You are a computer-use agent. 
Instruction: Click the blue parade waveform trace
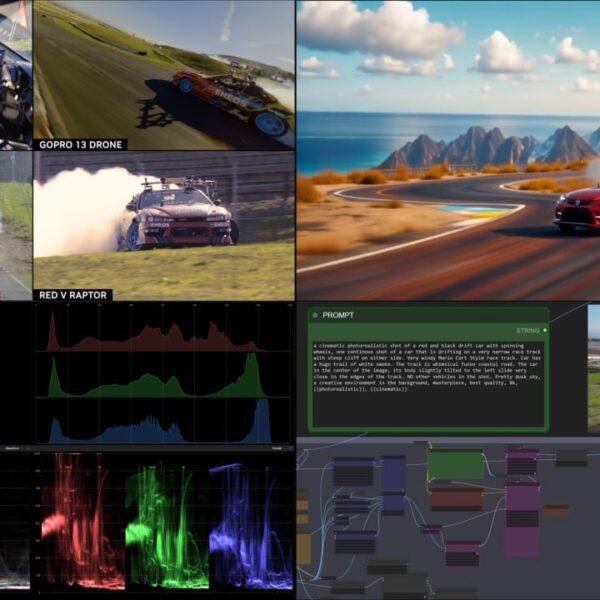tap(251, 526)
